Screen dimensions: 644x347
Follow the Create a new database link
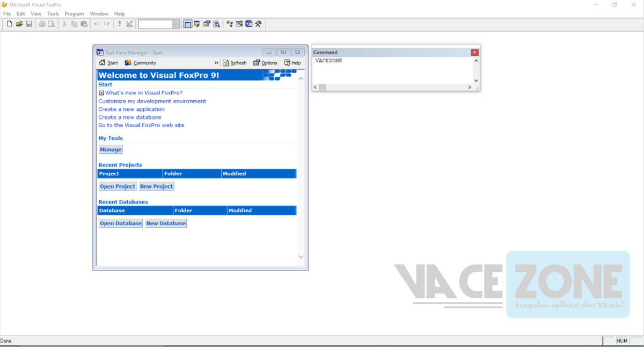(x=131, y=117)
